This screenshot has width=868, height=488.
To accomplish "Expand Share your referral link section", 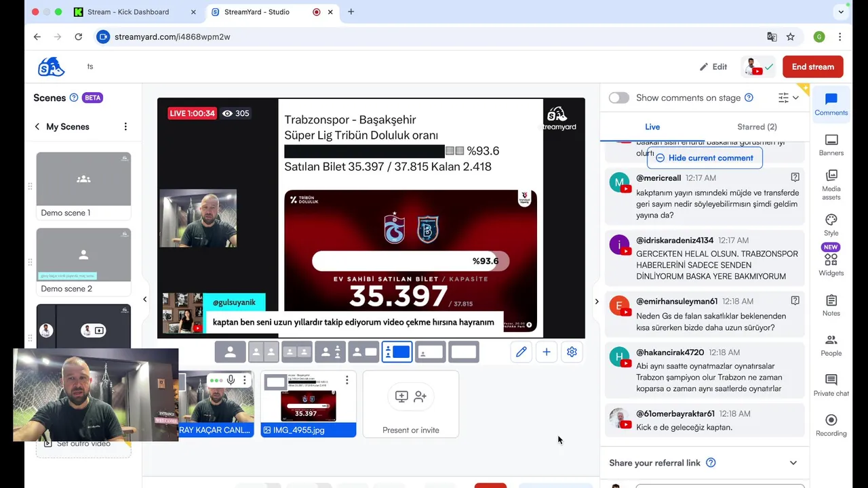I will point(793,463).
